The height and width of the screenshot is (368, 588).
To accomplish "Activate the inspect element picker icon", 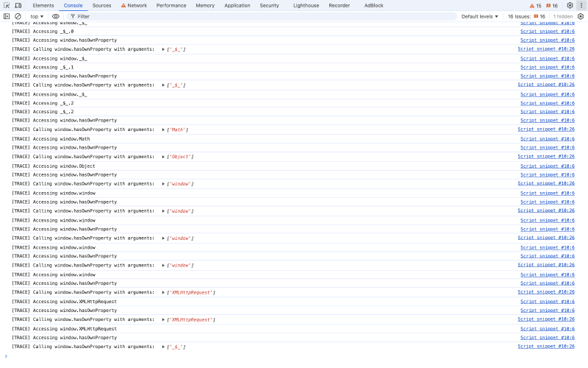I will (x=7, y=5).
